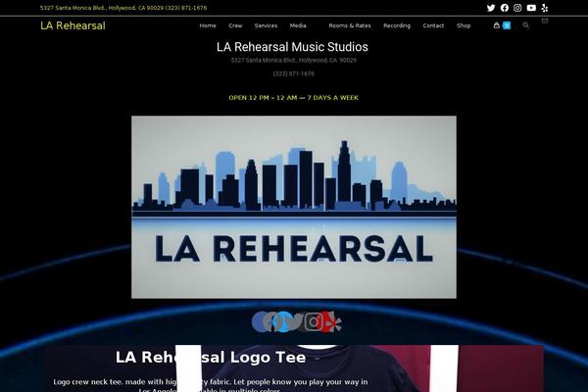Open the Instagram icon in the top bar
Viewport: 588px width, 392px height.
click(x=517, y=8)
